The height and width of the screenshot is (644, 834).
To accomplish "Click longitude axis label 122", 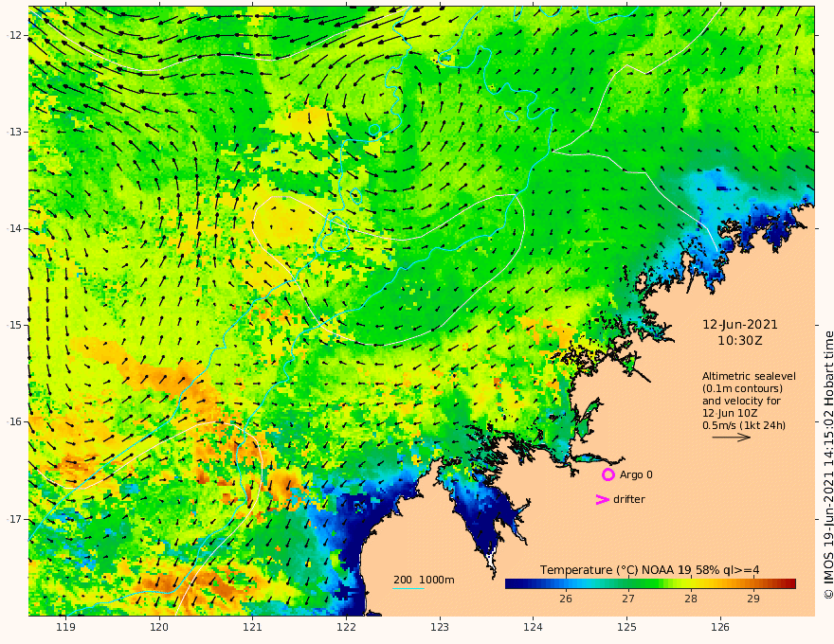I will click(346, 627).
